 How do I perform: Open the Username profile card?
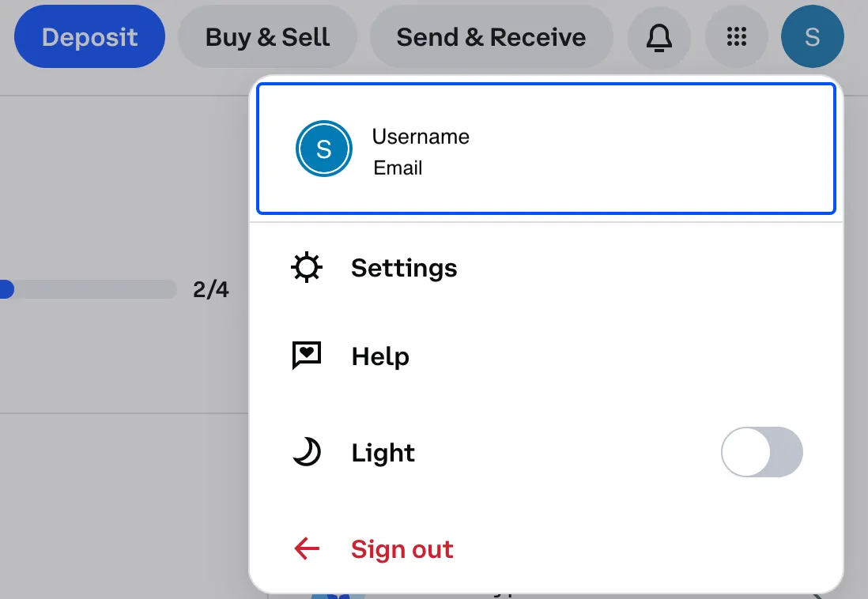[x=545, y=149]
